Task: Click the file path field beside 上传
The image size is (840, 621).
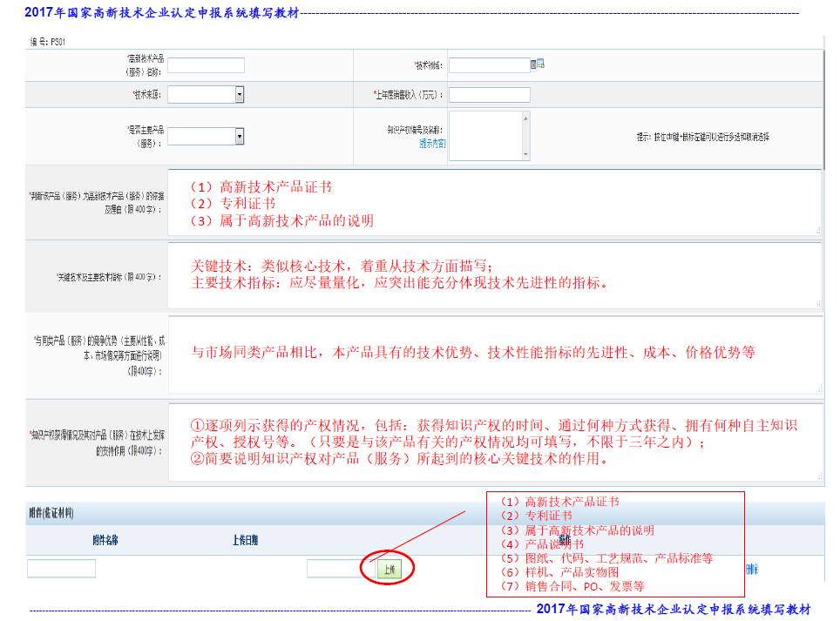Action: pos(333,569)
